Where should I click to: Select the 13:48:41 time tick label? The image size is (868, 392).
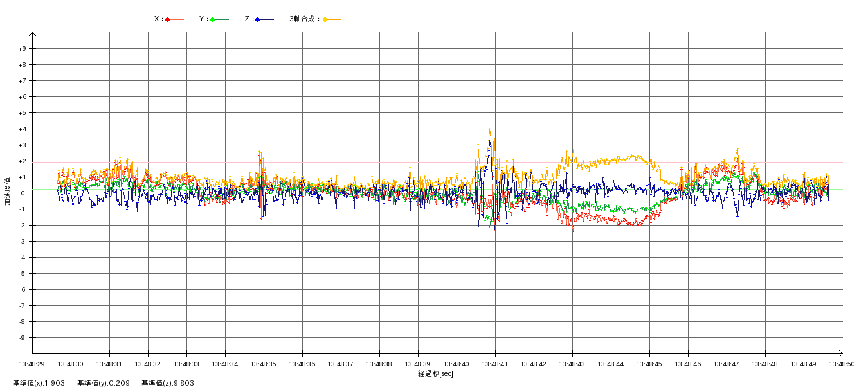(x=495, y=364)
